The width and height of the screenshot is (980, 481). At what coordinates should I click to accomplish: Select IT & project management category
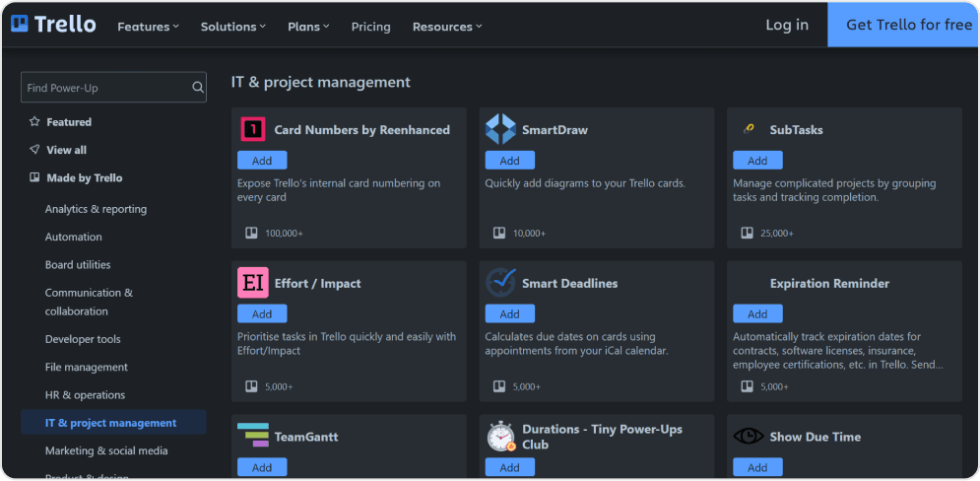[x=113, y=422]
